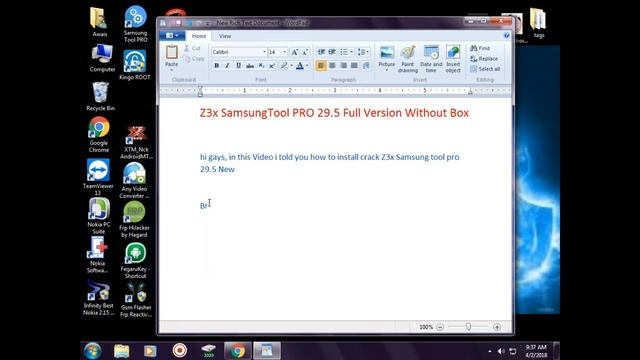
Task: Select Nokia PC Suite desktop icon
Action: point(99,216)
